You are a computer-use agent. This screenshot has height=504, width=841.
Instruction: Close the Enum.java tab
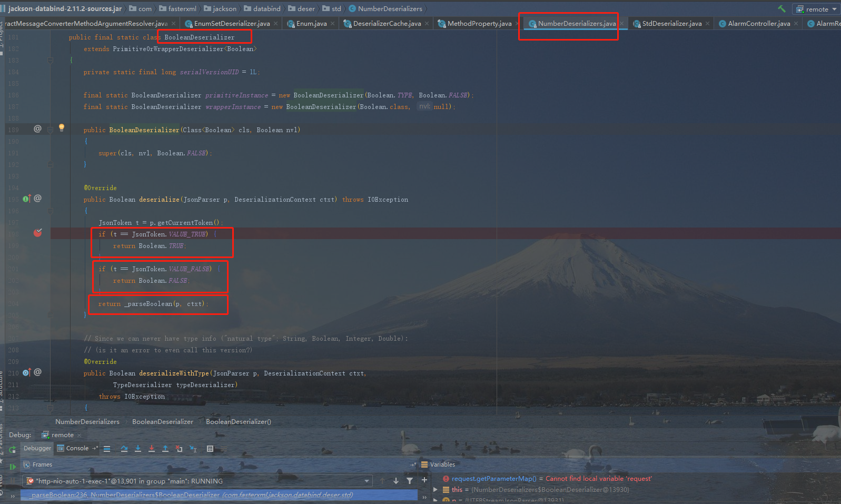[x=332, y=24]
